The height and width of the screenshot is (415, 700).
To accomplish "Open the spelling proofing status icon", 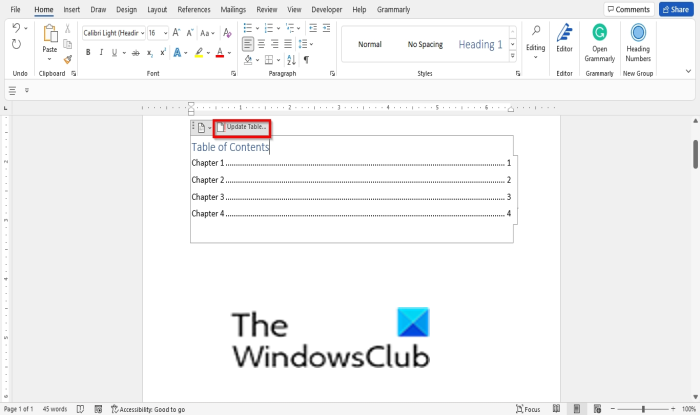I will (x=80, y=409).
